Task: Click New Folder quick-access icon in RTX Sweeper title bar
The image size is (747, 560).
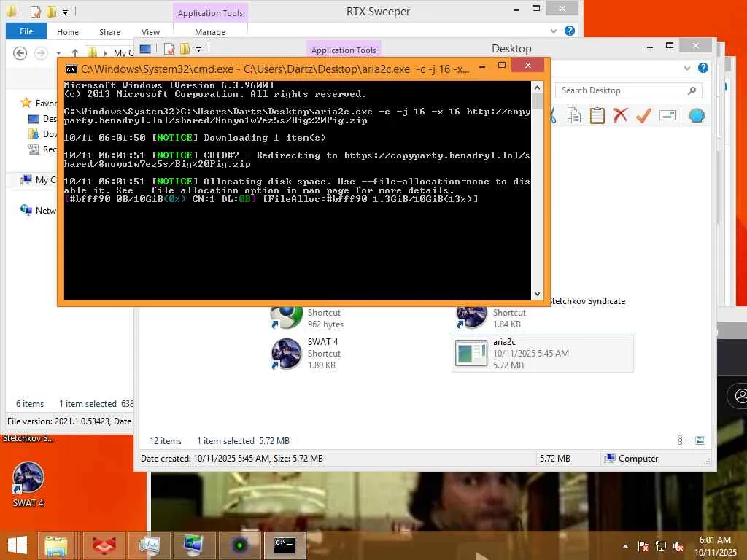Action: (51, 11)
